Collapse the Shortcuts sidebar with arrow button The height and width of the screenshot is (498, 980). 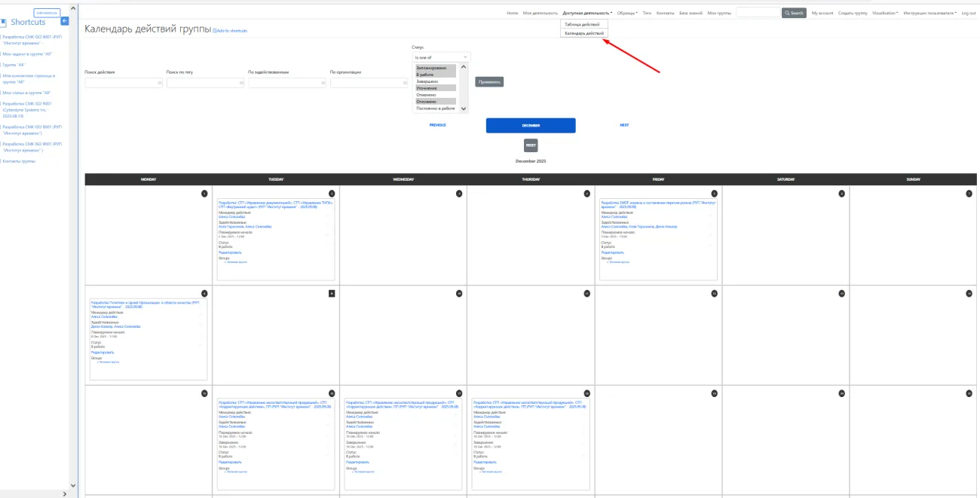click(64, 22)
